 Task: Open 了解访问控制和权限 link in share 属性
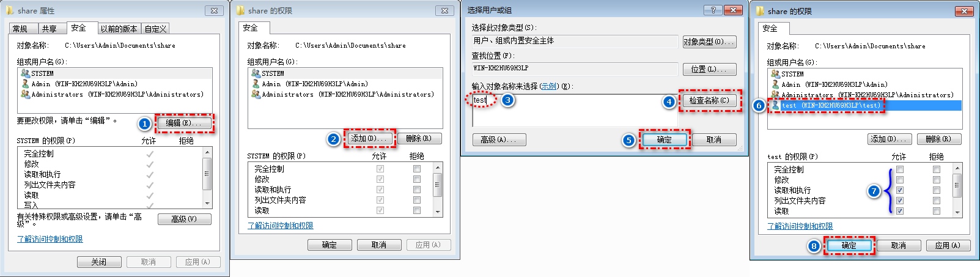tap(50, 239)
